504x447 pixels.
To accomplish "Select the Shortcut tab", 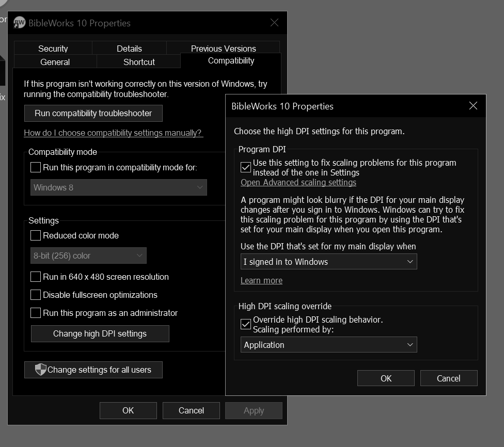I will pyautogui.click(x=138, y=61).
